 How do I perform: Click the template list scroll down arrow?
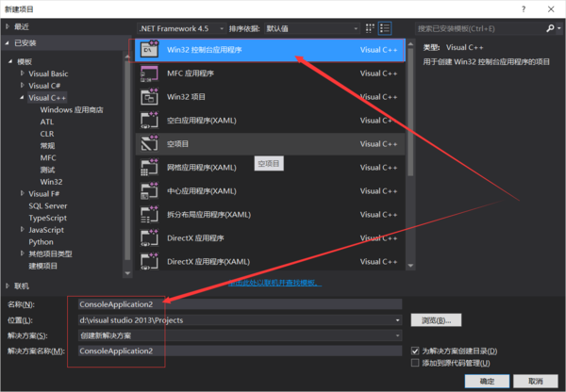410,266
